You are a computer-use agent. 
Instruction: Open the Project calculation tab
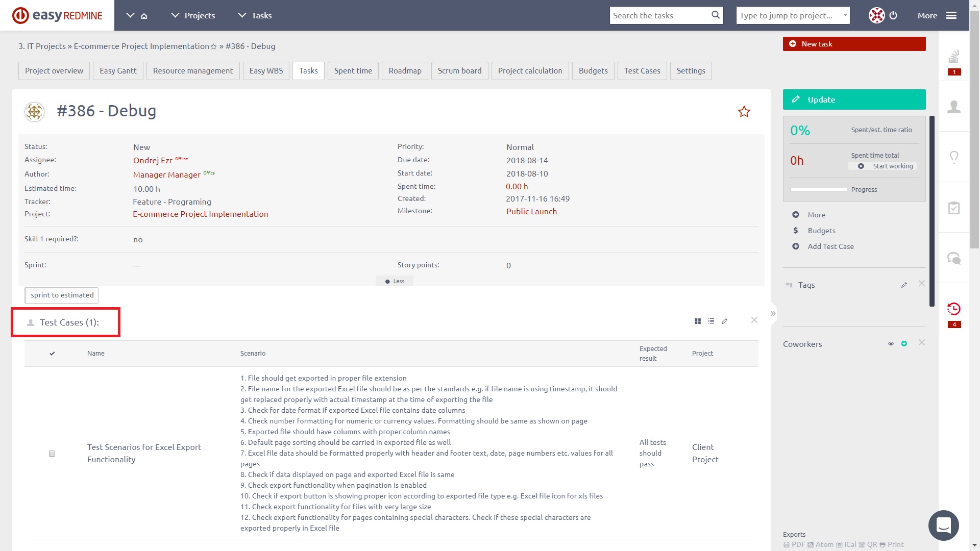click(530, 71)
